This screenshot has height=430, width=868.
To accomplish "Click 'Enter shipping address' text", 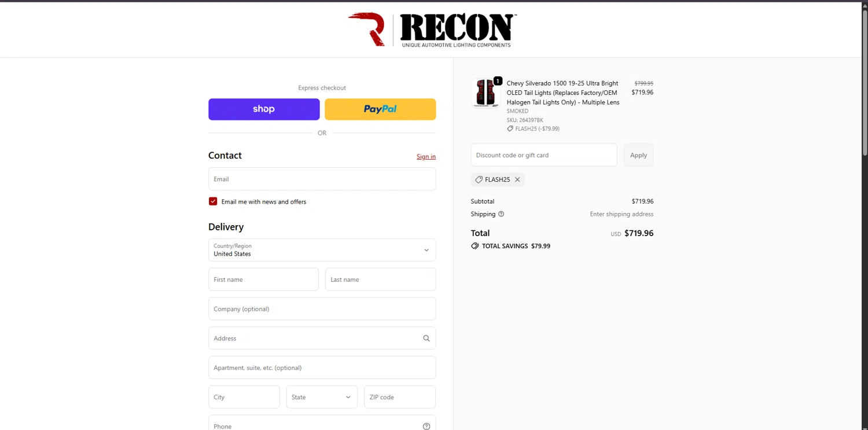I will 621,214.
